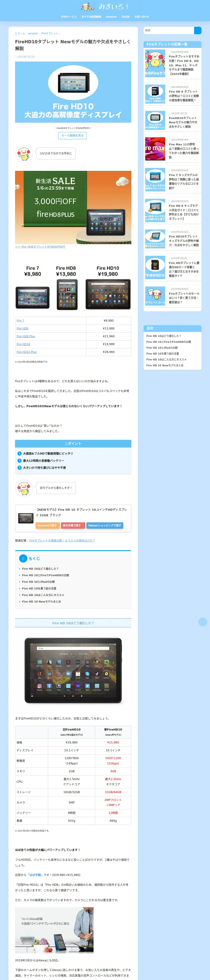Open the お問い合わせ menu item

[142, 17]
